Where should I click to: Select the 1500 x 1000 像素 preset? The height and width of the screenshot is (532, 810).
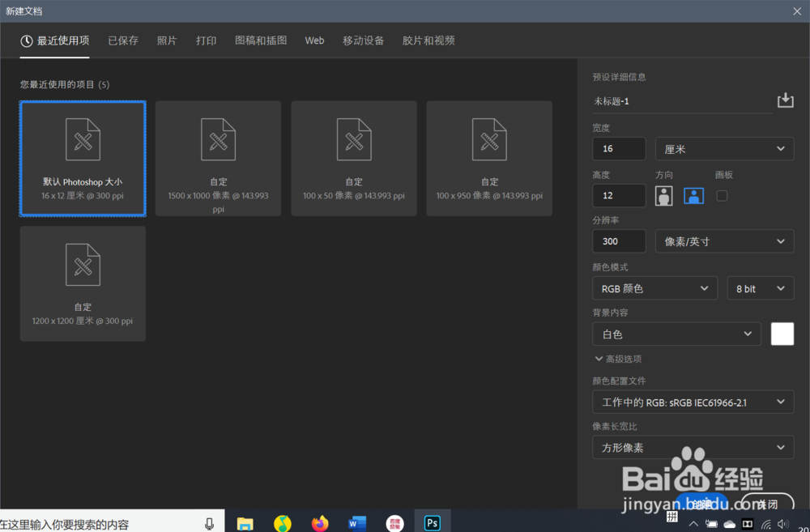[218, 158]
